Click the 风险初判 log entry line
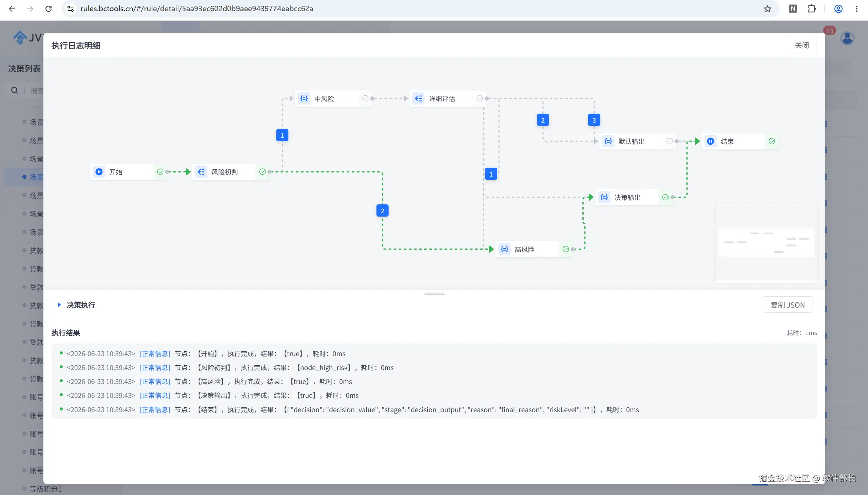Viewport: 868px width, 495px height. click(x=227, y=367)
